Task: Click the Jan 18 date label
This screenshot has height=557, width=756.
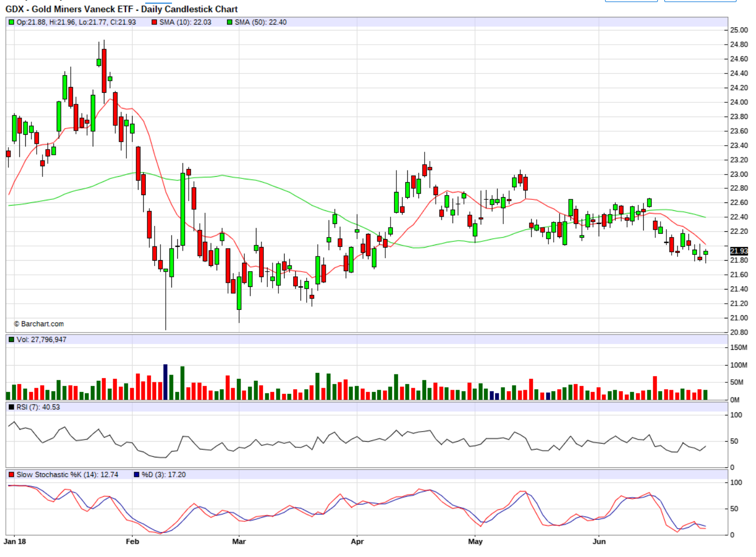Action: 15,542
